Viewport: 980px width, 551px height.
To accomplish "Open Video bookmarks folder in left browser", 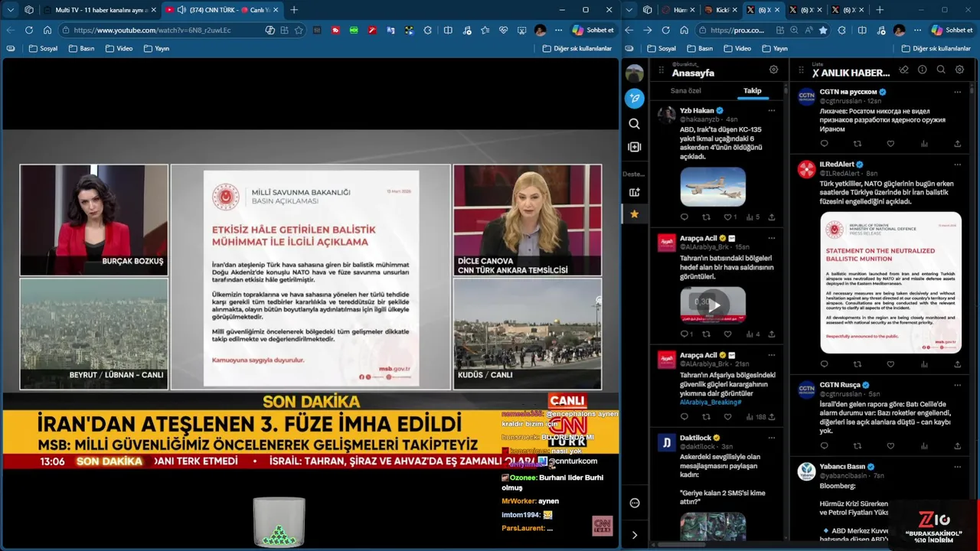I will click(x=119, y=48).
